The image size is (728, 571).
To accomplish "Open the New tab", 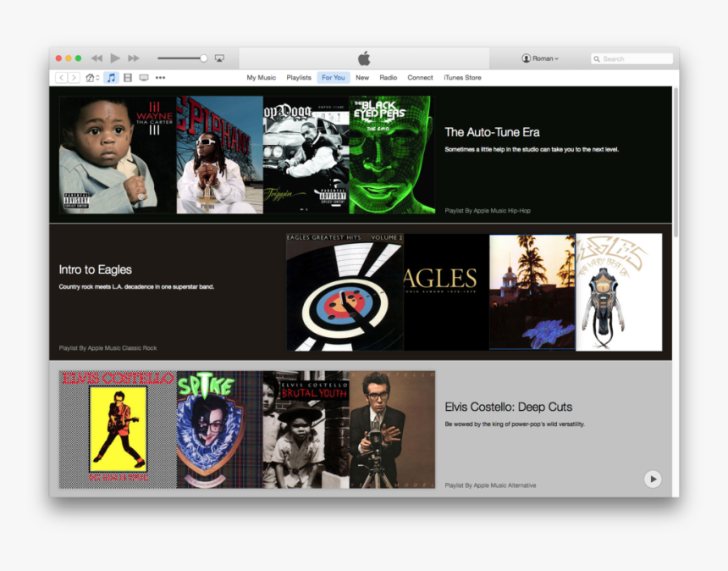I will (362, 78).
